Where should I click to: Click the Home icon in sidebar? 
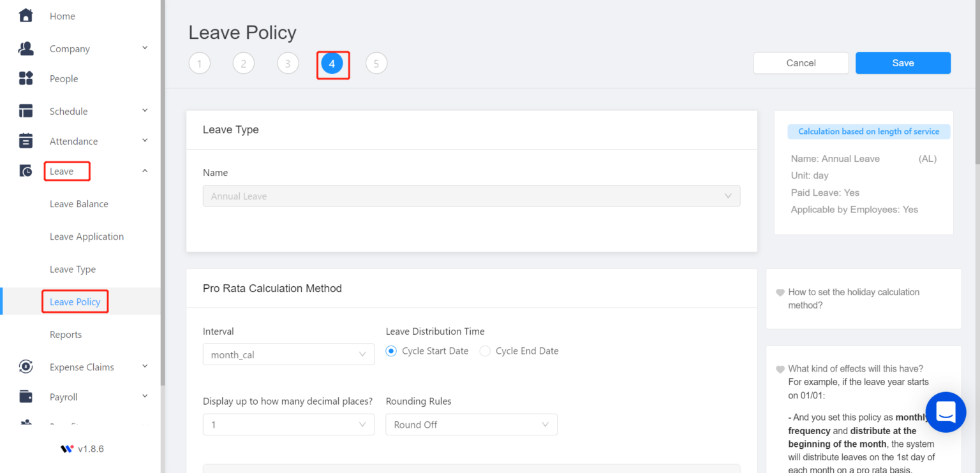[26, 15]
